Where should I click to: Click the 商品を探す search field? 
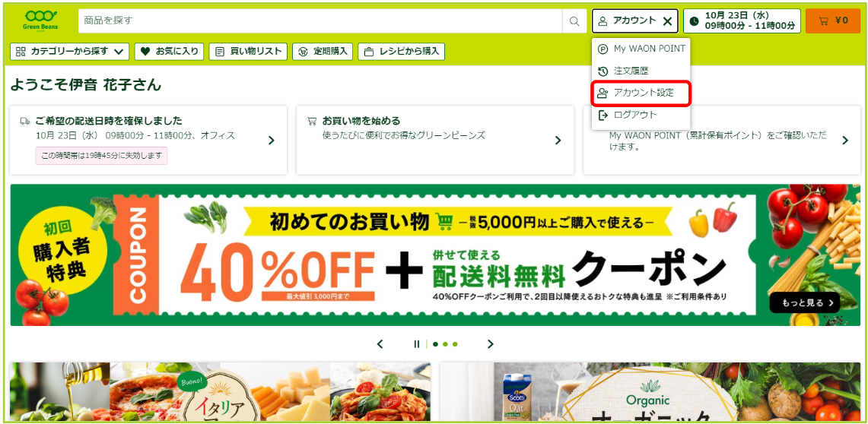320,21
